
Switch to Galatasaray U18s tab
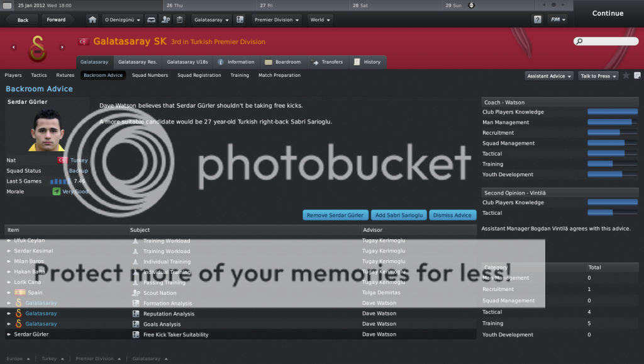[x=187, y=62]
